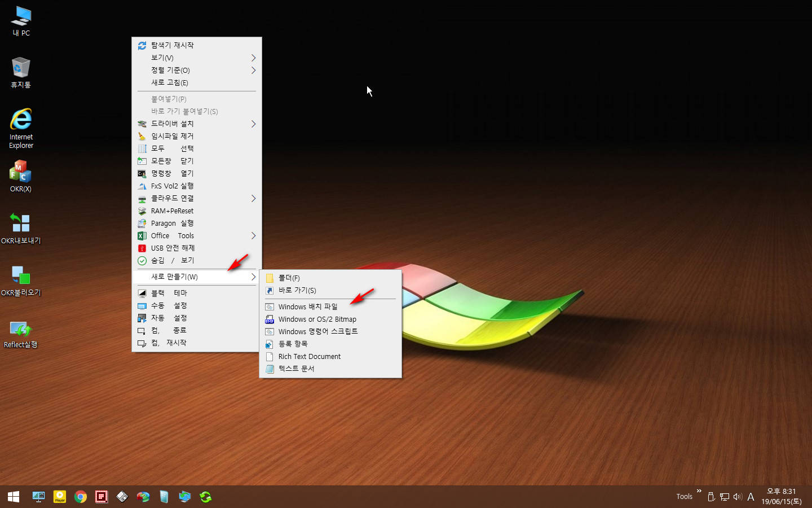Viewport: 812px width, 508px height.
Task: Select Windows or OS/2 Bitmap entry
Action: tap(330, 319)
